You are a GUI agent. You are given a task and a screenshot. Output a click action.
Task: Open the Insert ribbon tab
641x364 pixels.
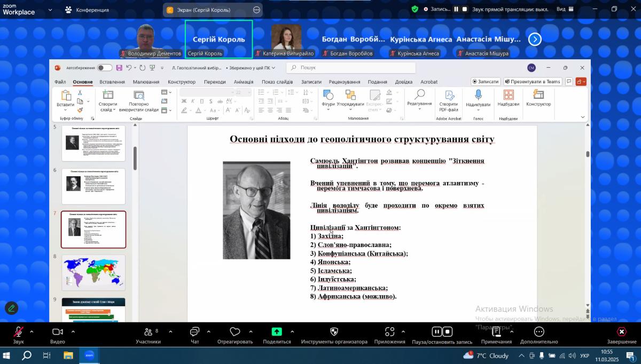(112, 82)
